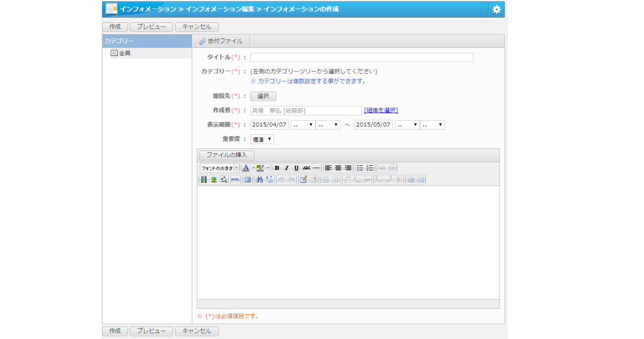Click inside the rich text body area
Image resolution: width=644 pixels, height=339 pixels.
tap(348, 242)
